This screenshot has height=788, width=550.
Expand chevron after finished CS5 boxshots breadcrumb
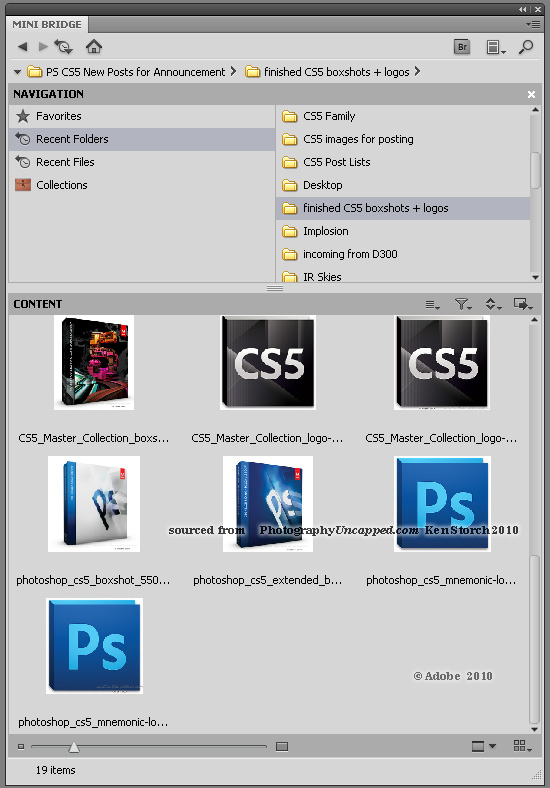[x=417, y=71]
